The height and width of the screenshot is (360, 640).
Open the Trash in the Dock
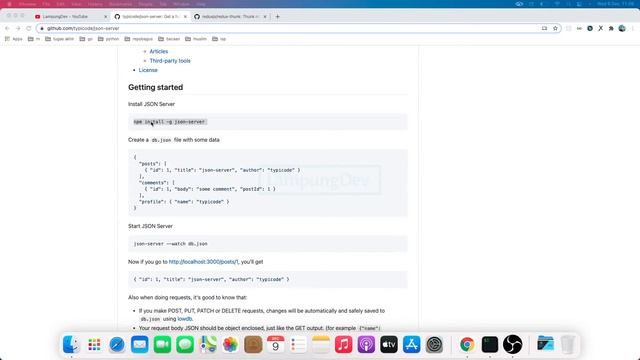[568, 344]
